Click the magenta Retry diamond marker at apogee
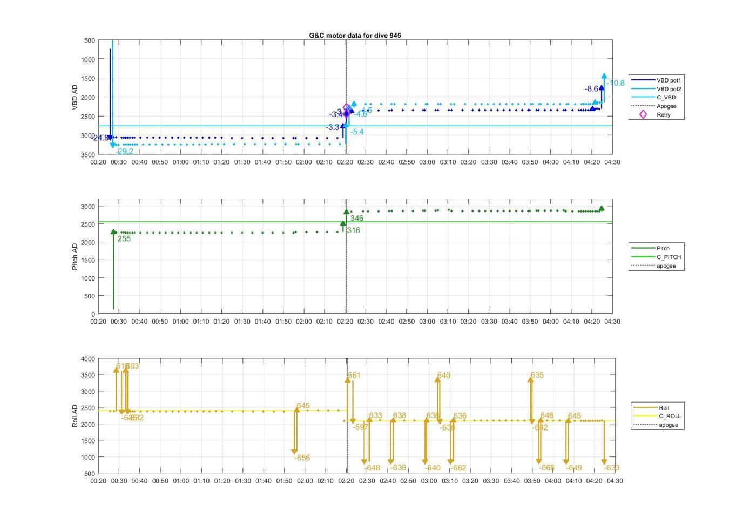The width and height of the screenshot is (756, 532). point(347,107)
